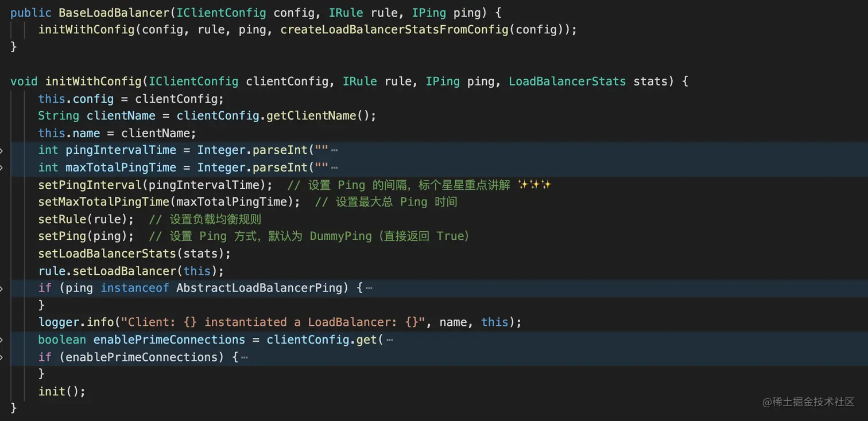Unfold the if (enablePrimeConnections) block ellipsis
This screenshot has width=868, height=421.
tap(245, 357)
